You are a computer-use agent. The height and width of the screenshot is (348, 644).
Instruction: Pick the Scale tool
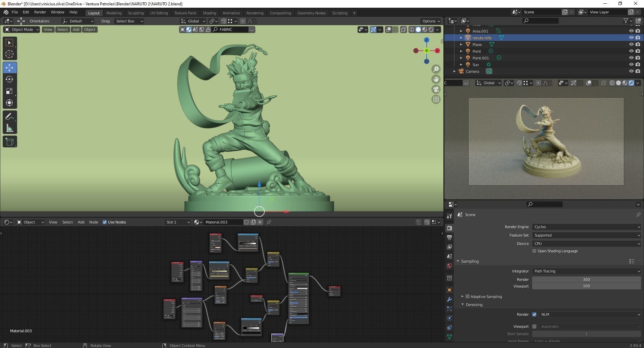[9, 91]
